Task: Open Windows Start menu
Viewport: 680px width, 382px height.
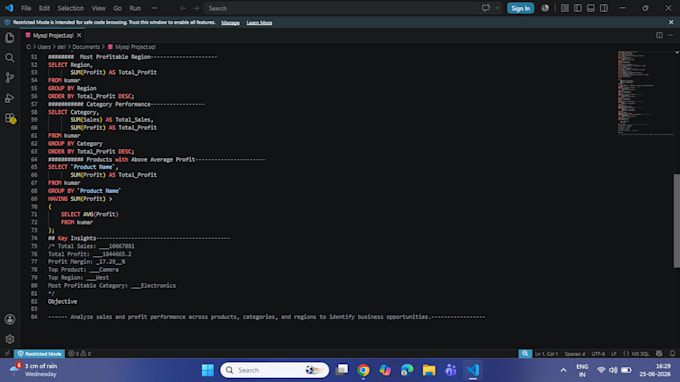Action: 208,370
